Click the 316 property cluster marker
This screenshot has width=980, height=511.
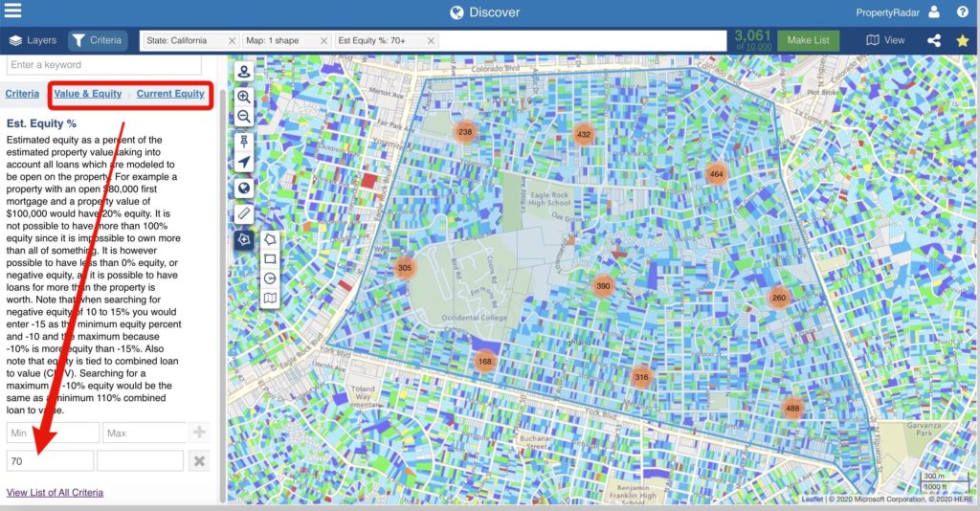tap(641, 377)
